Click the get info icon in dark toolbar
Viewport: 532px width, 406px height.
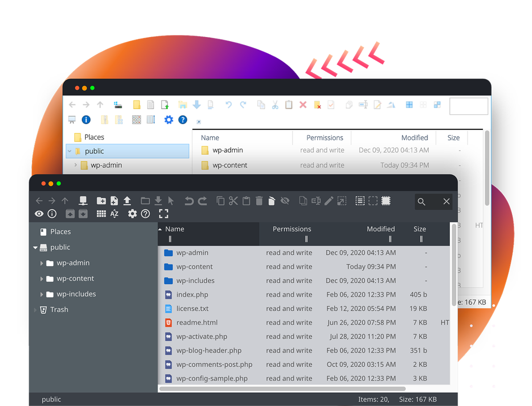52,214
